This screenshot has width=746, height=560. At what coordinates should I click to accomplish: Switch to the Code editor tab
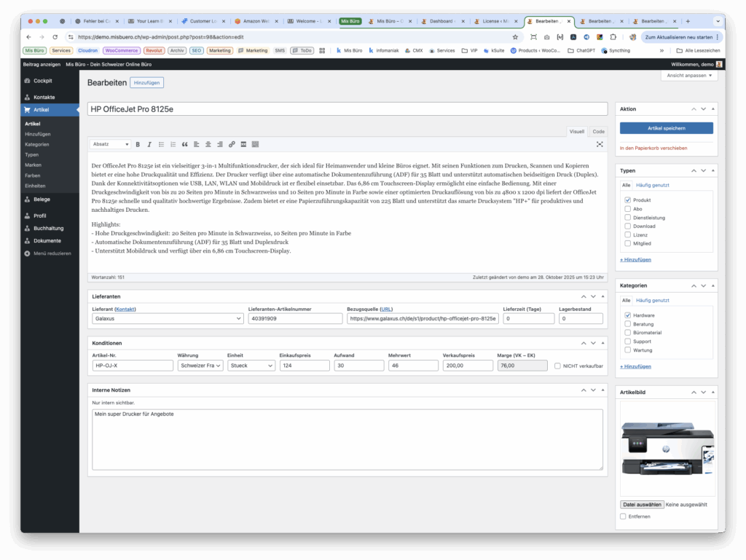click(598, 132)
